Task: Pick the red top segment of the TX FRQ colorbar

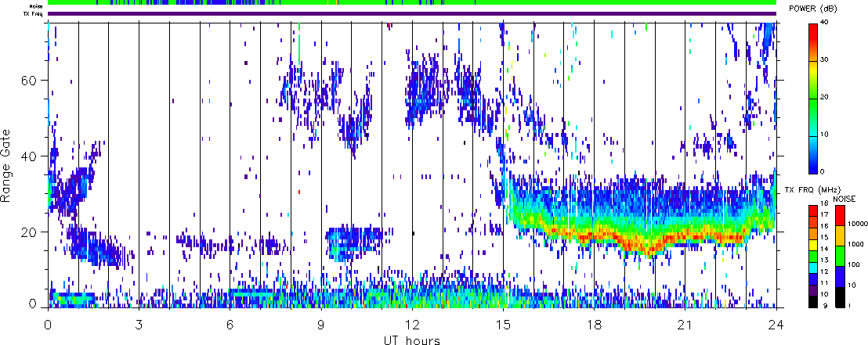Action: 812,210
